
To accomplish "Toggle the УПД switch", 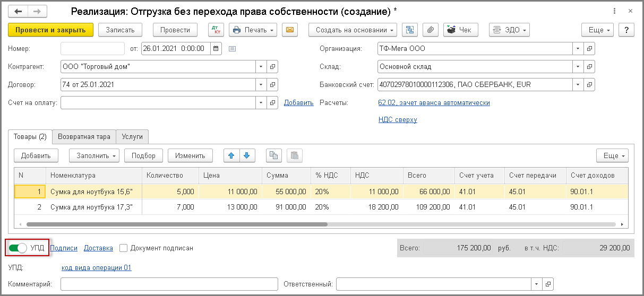I will coord(18,248).
